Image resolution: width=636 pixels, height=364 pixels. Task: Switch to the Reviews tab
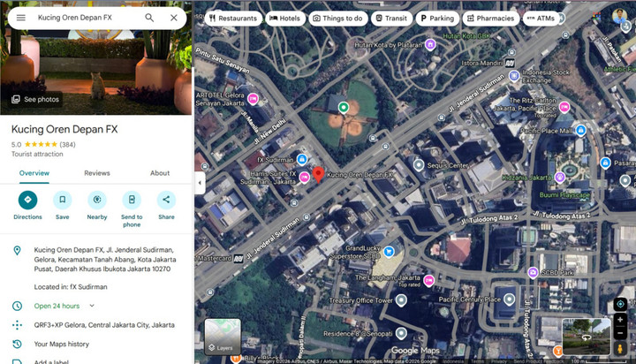97,173
